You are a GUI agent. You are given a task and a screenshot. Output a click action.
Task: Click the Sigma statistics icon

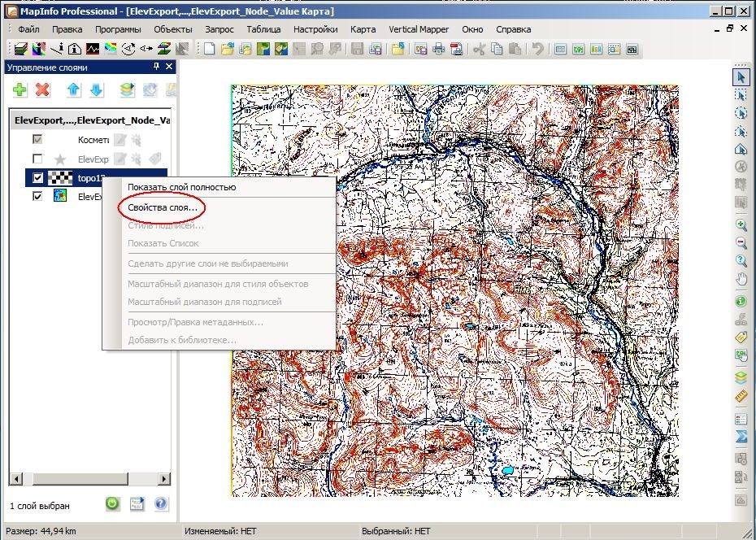[741, 437]
